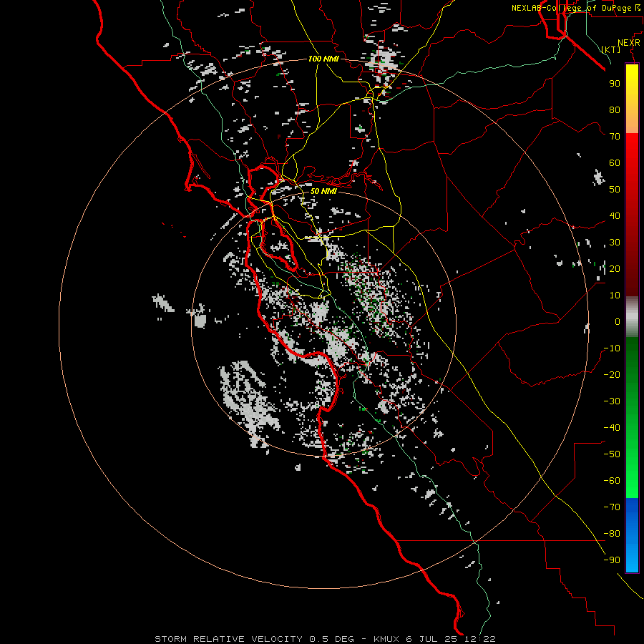The image size is (644, 644).
Task: Click the 90 value on the velocity scale
Action: click(615, 84)
